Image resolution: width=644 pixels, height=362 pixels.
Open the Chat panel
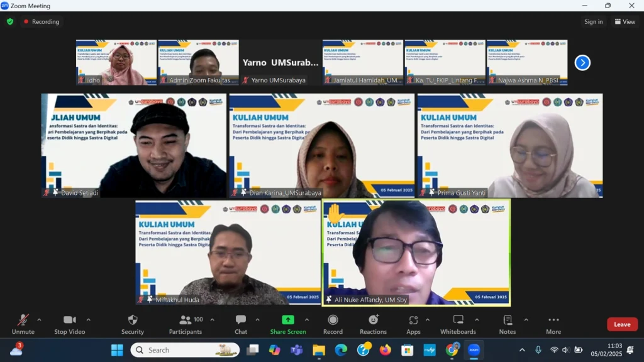[x=241, y=321]
